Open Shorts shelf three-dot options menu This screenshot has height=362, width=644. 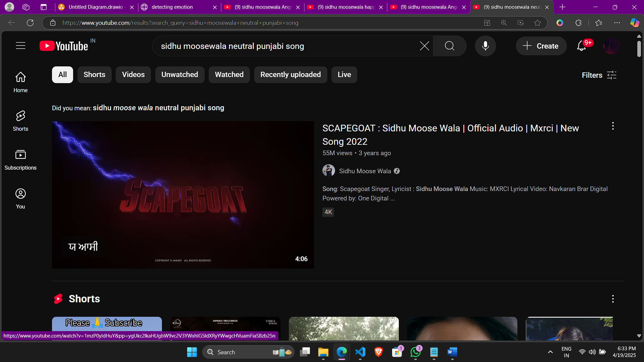[613, 299]
